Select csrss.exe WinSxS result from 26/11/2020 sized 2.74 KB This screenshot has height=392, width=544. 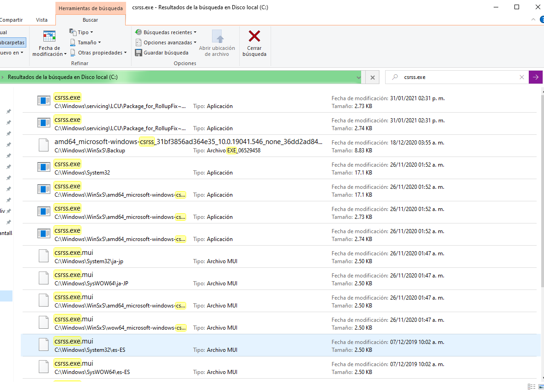[279, 235]
